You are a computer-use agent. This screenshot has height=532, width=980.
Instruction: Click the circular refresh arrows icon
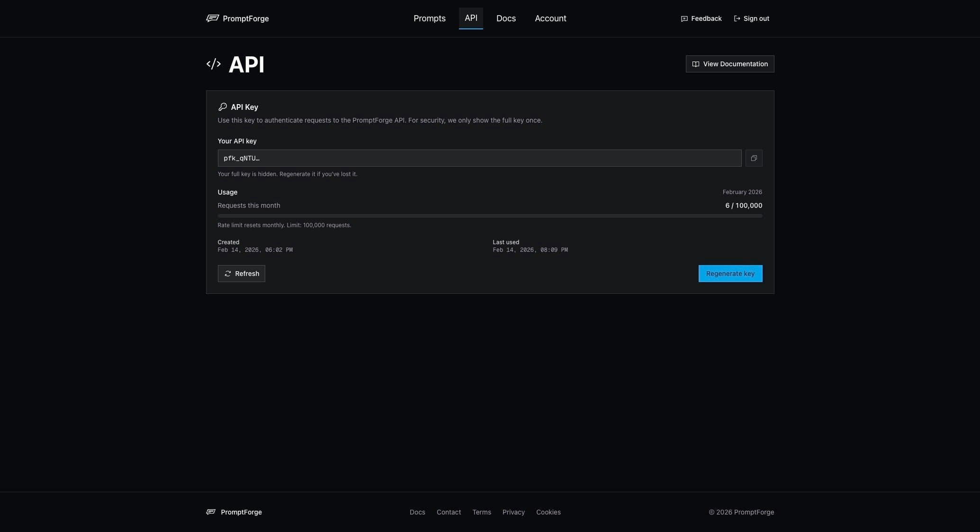pyautogui.click(x=228, y=274)
